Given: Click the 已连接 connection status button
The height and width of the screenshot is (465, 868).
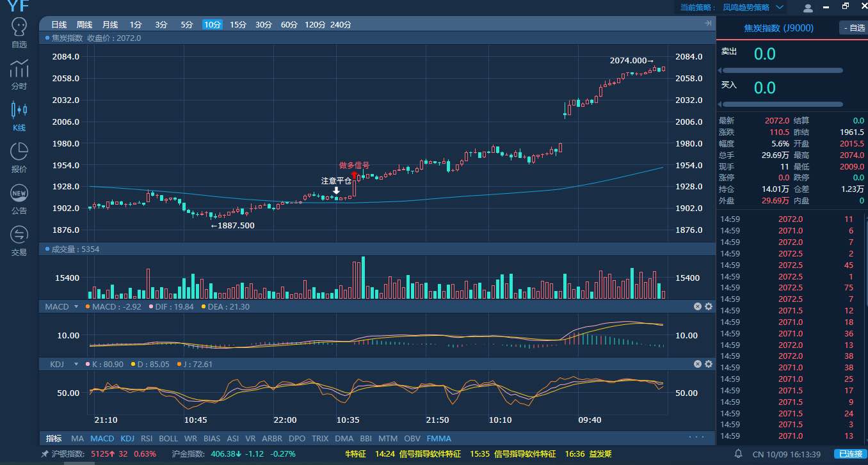Looking at the screenshot, I should click(851, 454).
